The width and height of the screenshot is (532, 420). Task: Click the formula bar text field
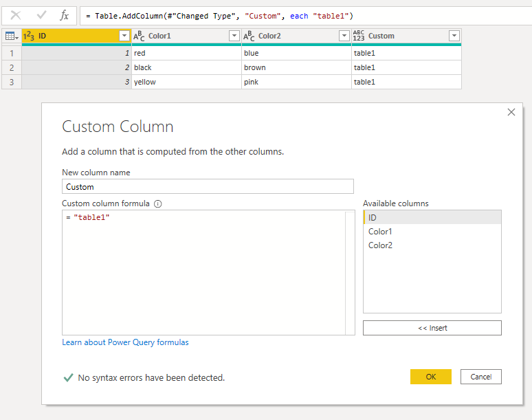coord(305,16)
